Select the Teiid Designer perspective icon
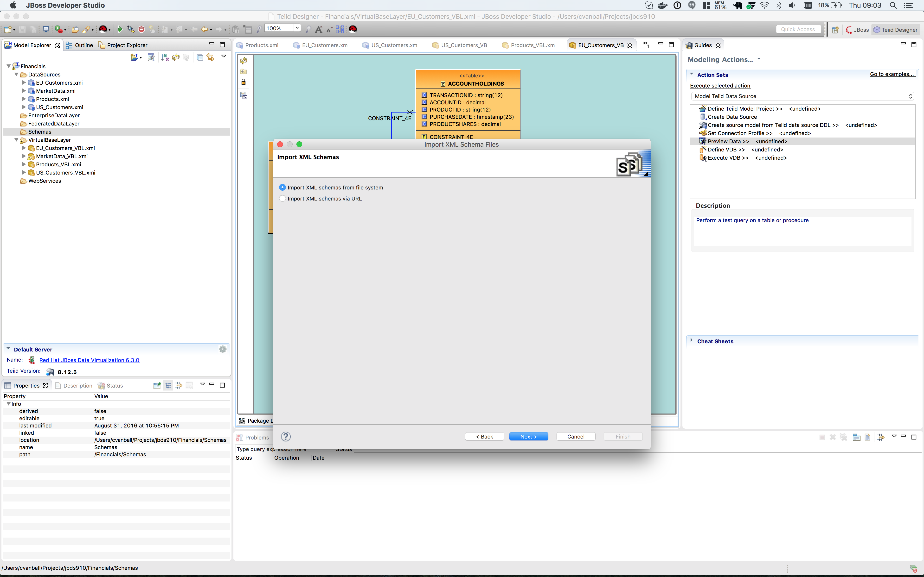Viewport: 924px width, 577px height. click(896, 29)
